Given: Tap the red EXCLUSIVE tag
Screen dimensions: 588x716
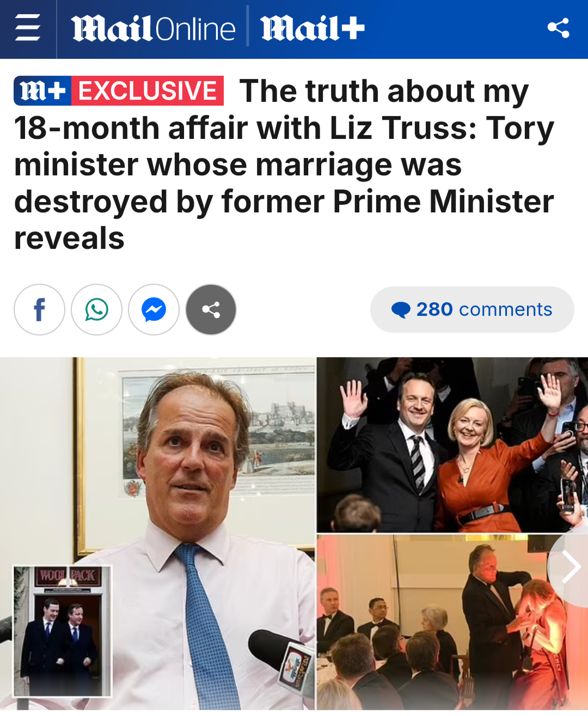Looking at the screenshot, I should click(148, 90).
